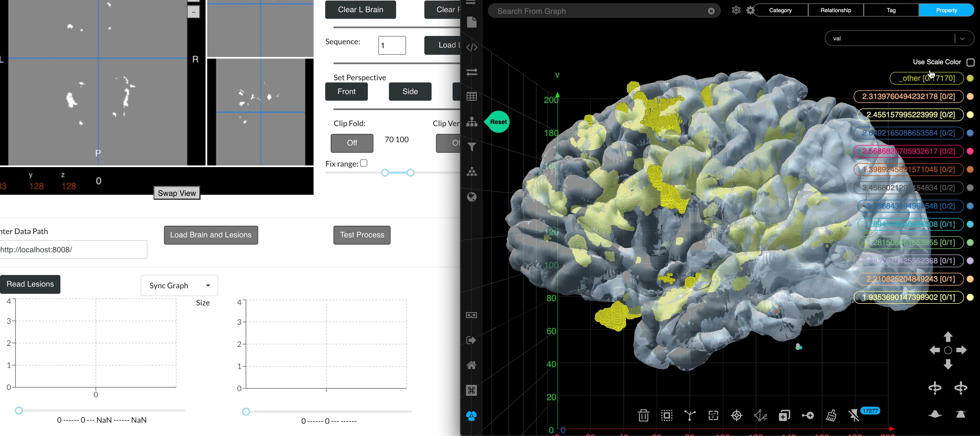Expand the _other [0/17170] legend entry
Image resolution: width=980 pixels, height=436 pixels.
[x=926, y=78]
